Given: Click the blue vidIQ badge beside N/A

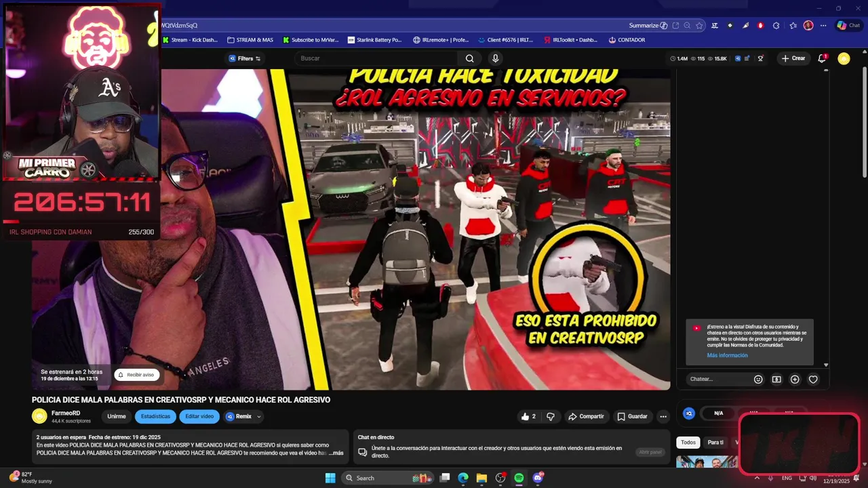Looking at the screenshot, I should point(689,413).
